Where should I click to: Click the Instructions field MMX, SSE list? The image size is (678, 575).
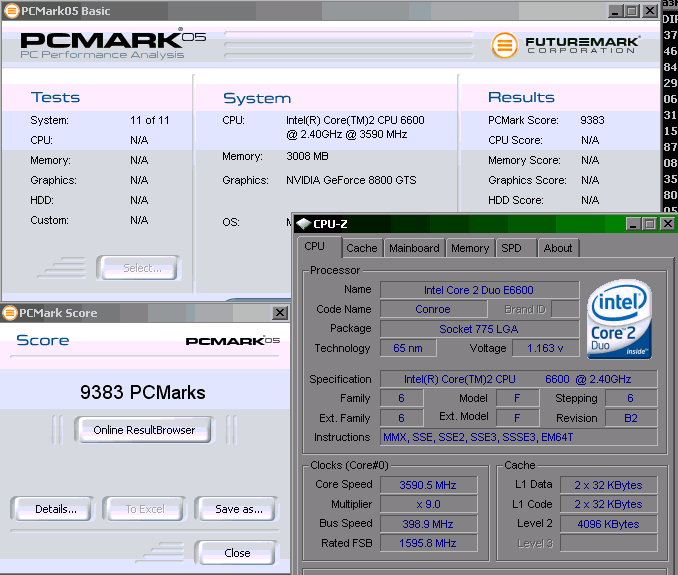tap(518, 437)
